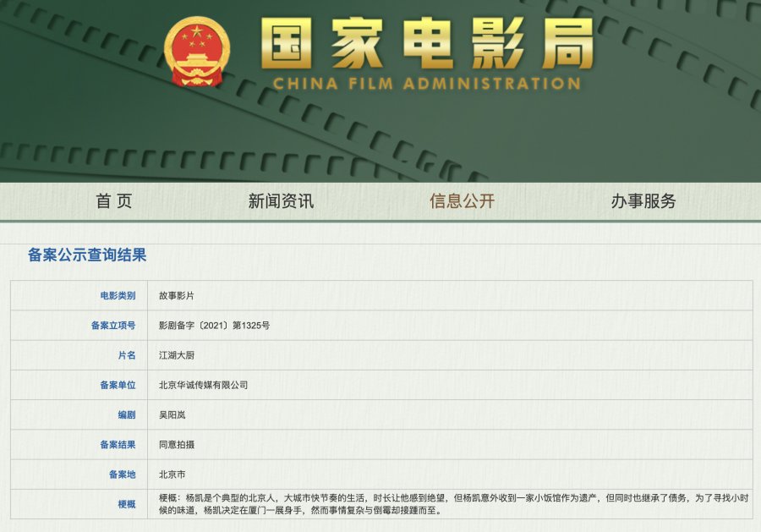Select the 故事影片 category value
Image resolution: width=761 pixels, height=532 pixels.
pos(177,296)
